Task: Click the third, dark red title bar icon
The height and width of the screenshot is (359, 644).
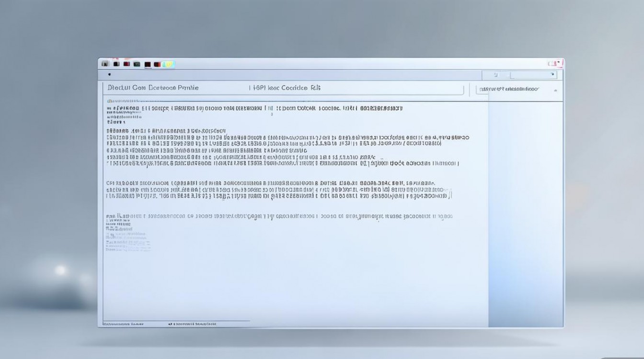Action: [x=126, y=64]
